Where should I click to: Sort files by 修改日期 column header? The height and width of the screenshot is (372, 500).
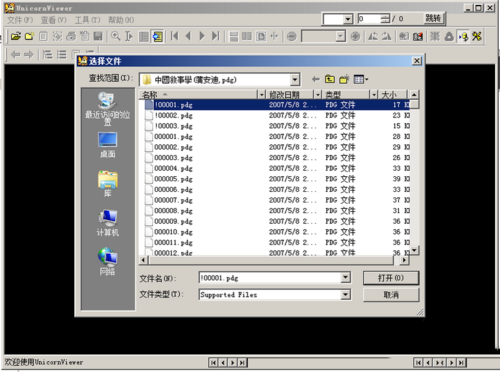(x=290, y=95)
